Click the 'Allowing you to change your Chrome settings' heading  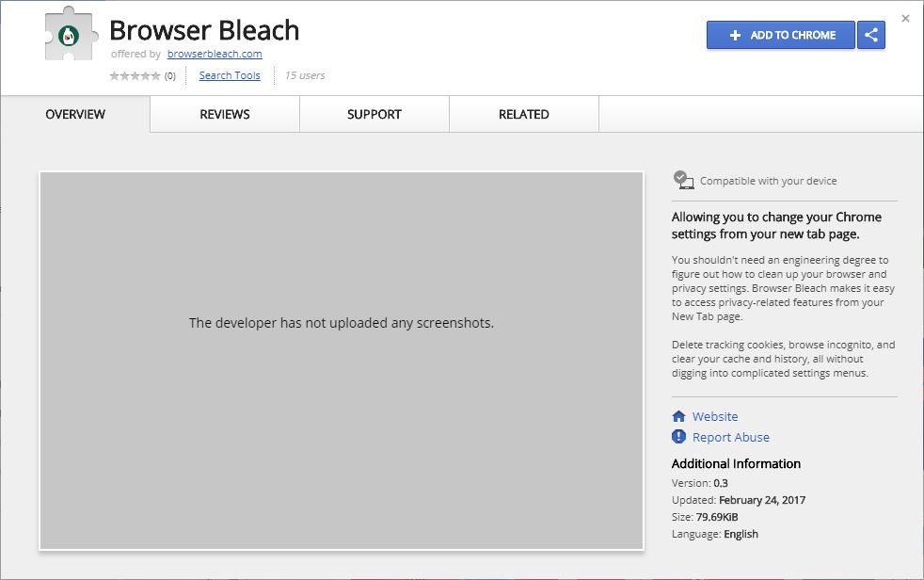point(776,225)
